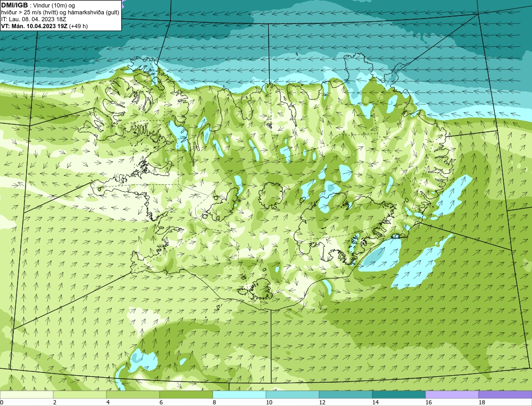
Task: Click the 'VT: Mán. 10.04.2023 19Z' line
Action: click(x=34, y=26)
